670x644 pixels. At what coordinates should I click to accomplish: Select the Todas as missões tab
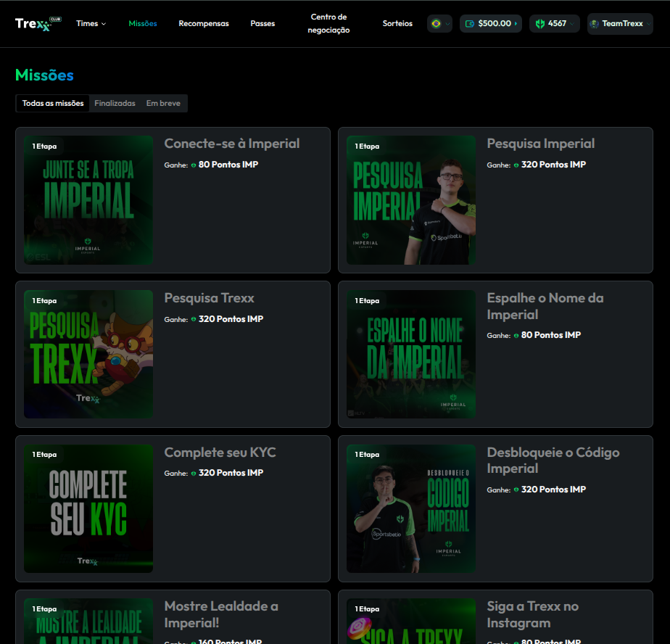click(x=53, y=104)
